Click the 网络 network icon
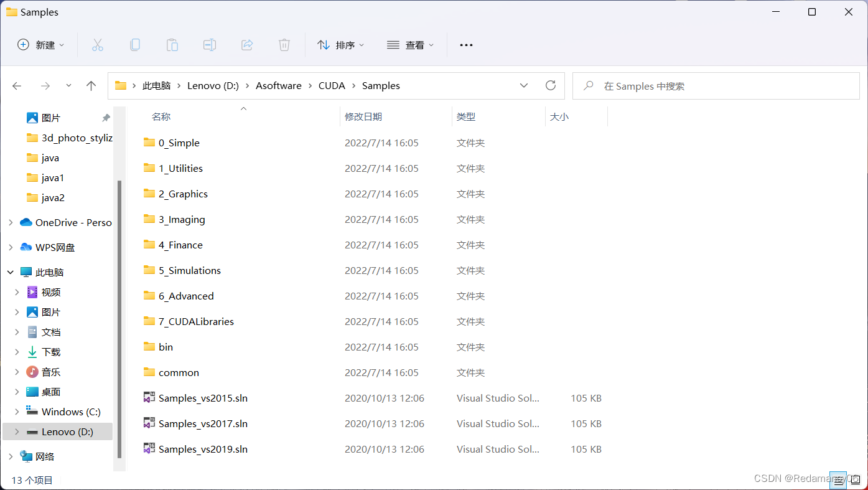868x490 pixels. tap(26, 456)
